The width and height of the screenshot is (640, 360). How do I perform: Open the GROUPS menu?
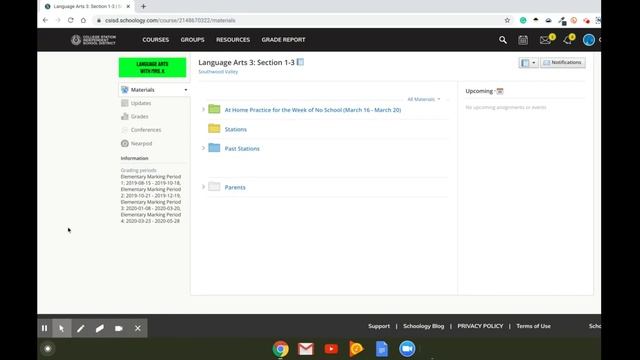tap(193, 40)
